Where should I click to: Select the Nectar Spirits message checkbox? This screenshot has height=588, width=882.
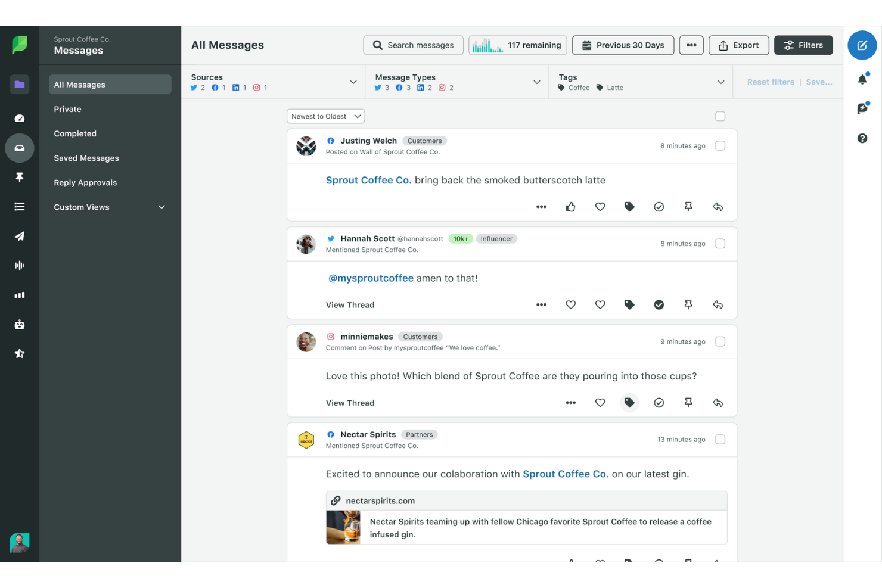pyautogui.click(x=720, y=440)
